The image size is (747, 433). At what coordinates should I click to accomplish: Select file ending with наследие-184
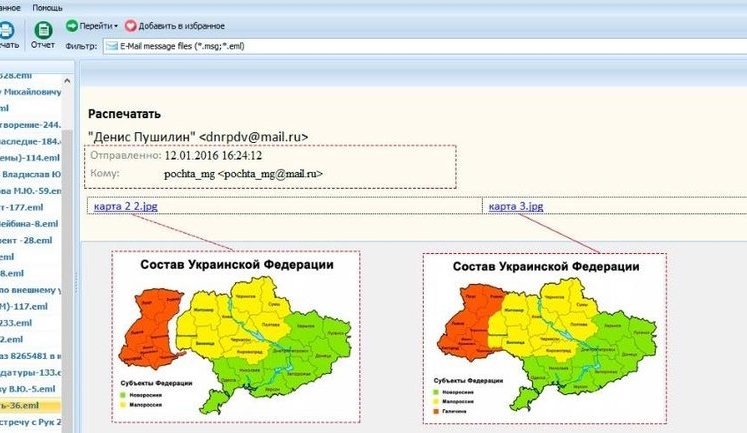pyautogui.click(x=30, y=141)
